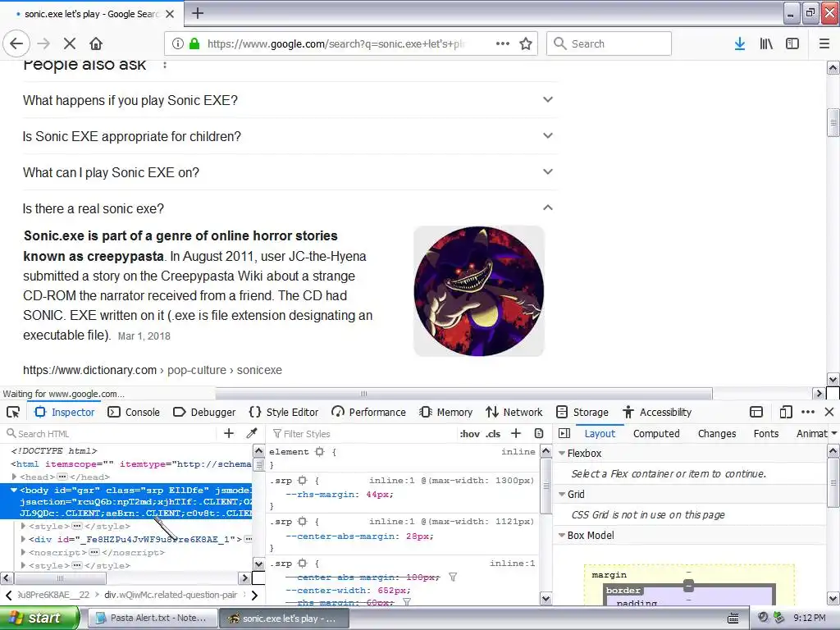Highlight the element rule selector
Screen dimensions: 840x630
pyautogui.click(x=320, y=452)
